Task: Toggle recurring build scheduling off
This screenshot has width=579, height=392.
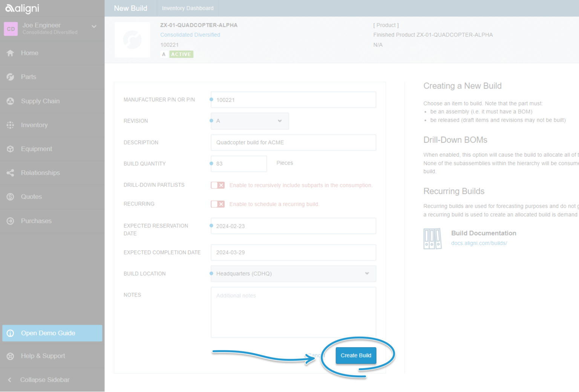Action: click(x=218, y=204)
